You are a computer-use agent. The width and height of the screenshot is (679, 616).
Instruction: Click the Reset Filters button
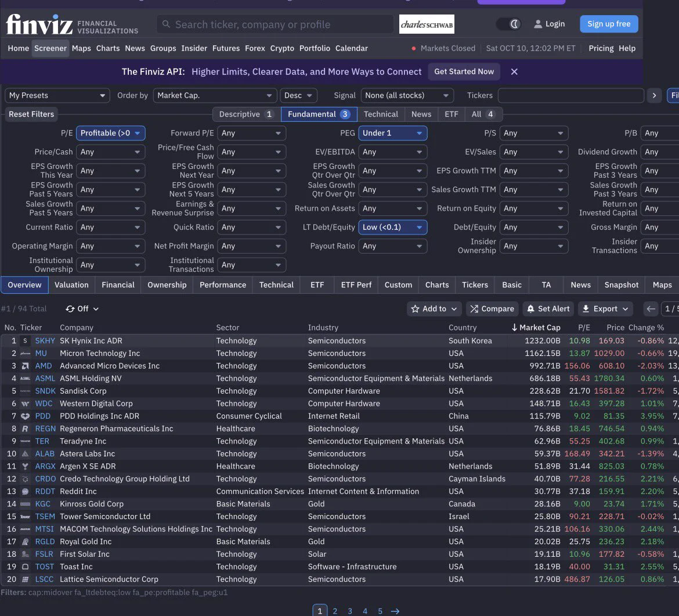point(31,114)
